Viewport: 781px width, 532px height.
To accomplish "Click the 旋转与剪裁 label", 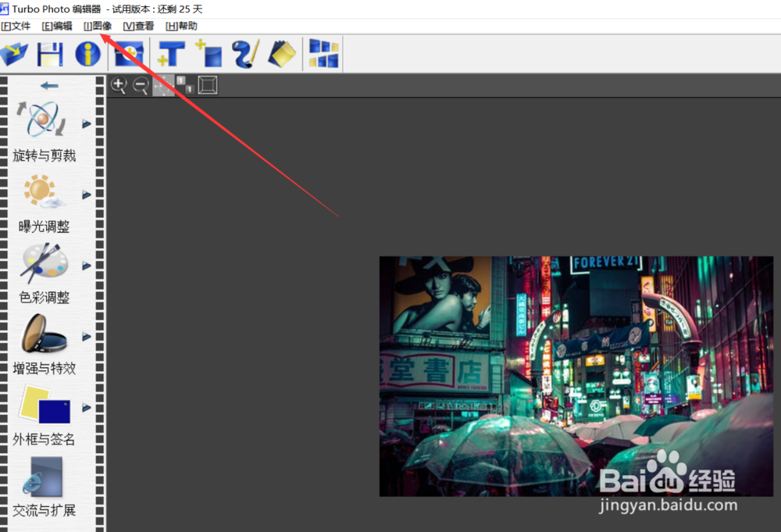I will click(45, 156).
